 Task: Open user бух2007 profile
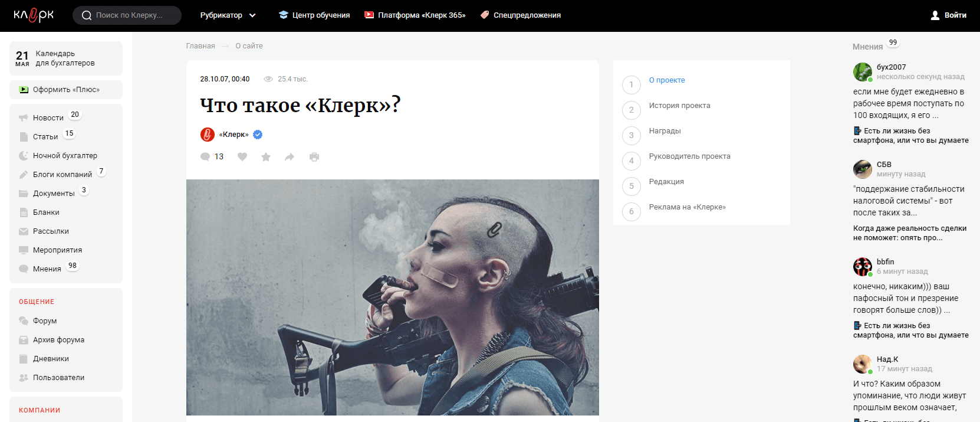891,67
